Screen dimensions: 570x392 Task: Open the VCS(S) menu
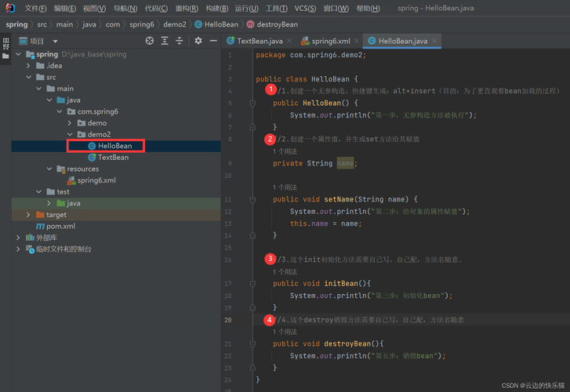305,8
